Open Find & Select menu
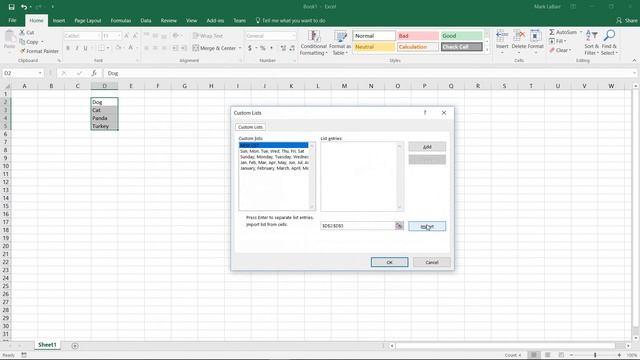 [609, 42]
